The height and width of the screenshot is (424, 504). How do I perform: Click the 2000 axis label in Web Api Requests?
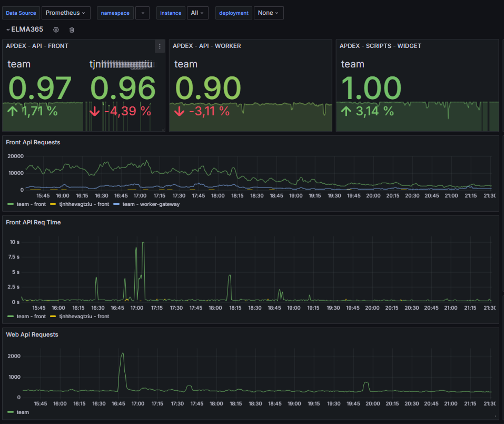pos(14,356)
